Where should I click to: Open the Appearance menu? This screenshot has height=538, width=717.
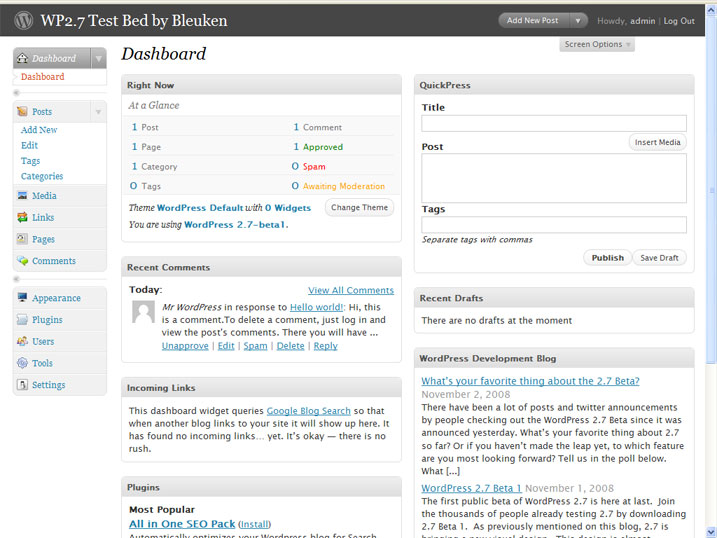click(56, 298)
